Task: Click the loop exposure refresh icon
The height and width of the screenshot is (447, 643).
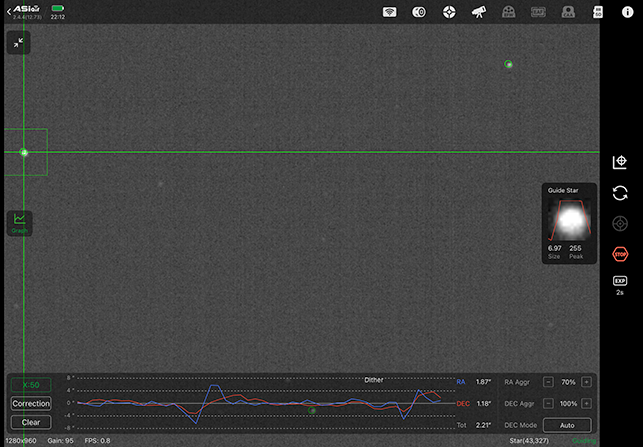Action: [620, 193]
